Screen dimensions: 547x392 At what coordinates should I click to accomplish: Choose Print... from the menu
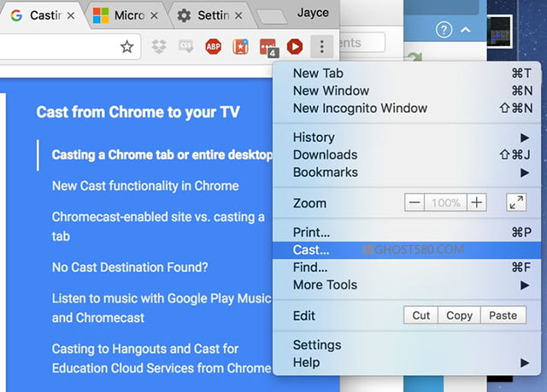(x=407, y=232)
